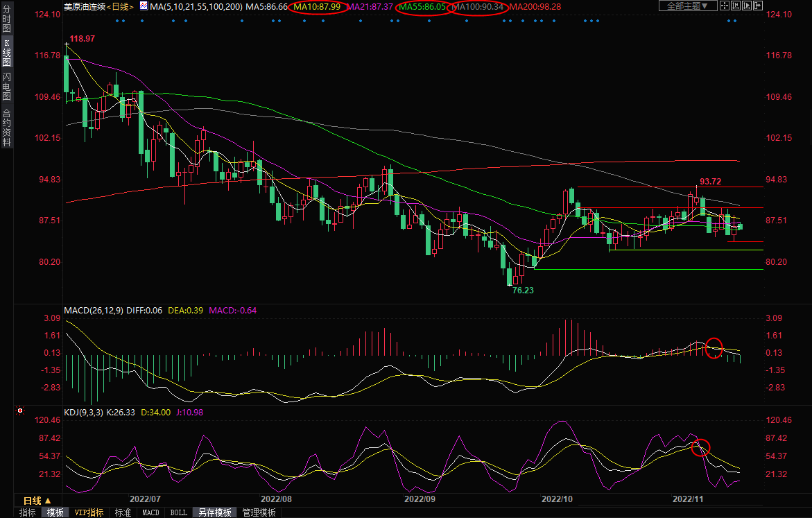Click the jump-to-start chart icon
812x518 pixels.
click(x=737, y=6)
